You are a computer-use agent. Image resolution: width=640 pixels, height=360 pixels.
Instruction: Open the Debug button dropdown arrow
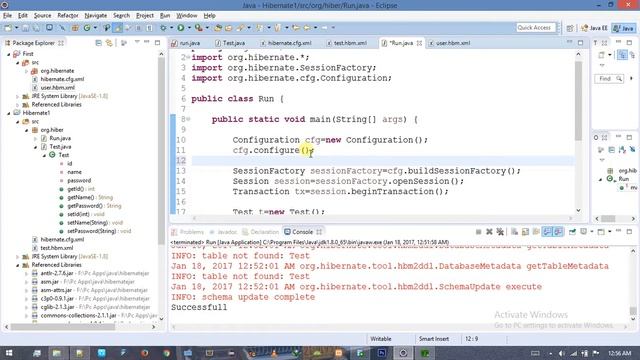click(x=171, y=28)
